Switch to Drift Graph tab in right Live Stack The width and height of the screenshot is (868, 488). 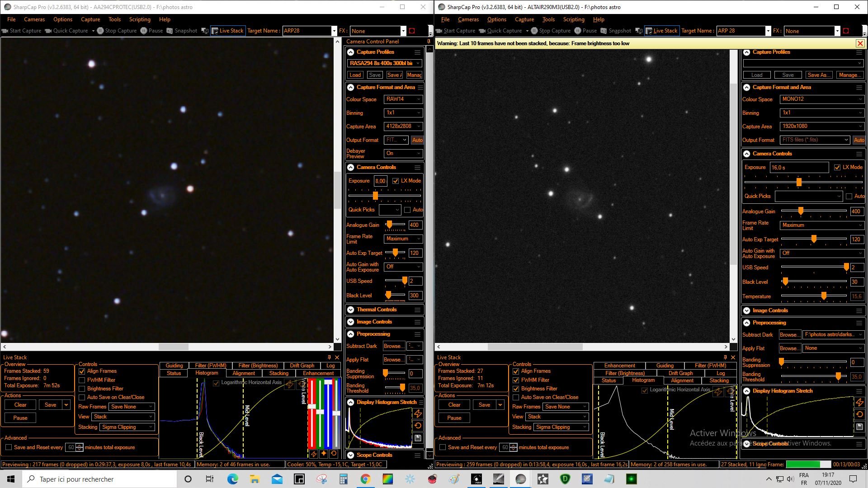click(x=680, y=373)
